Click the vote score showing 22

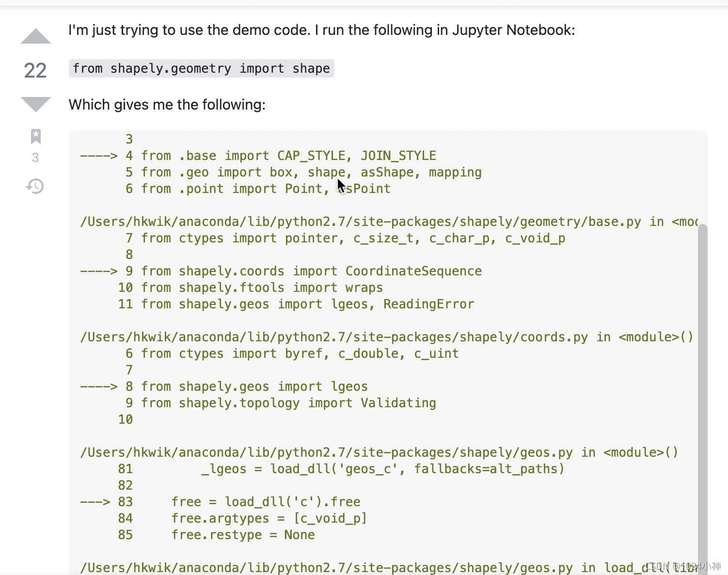pyautogui.click(x=34, y=71)
